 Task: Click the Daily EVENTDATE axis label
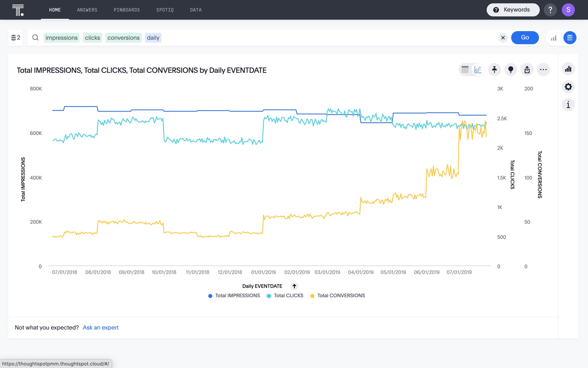pos(262,286)
